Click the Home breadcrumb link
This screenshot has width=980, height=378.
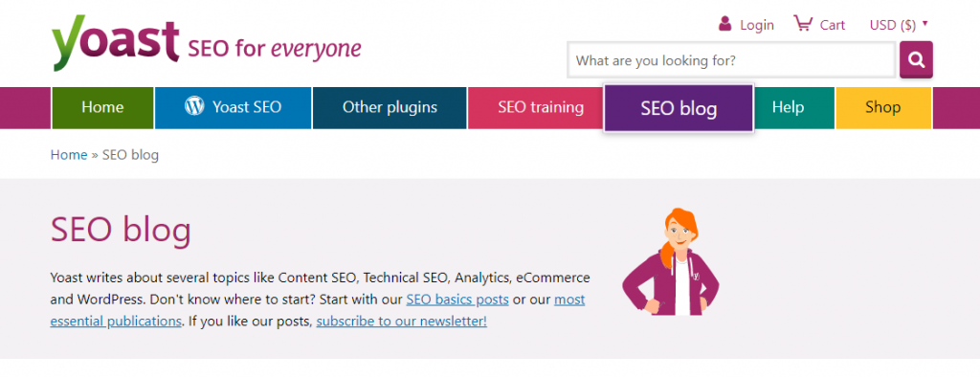point(69,155)
